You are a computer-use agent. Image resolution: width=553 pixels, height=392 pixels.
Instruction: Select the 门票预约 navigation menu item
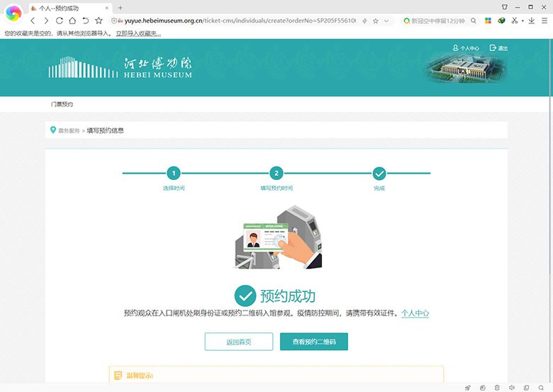[x=62, y=104]
